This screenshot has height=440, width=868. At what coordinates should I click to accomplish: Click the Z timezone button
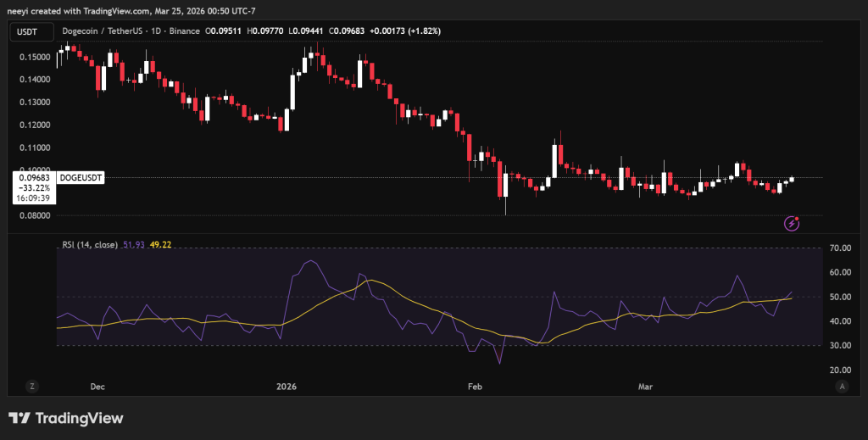pyautogui.click(x=32, y=386)
